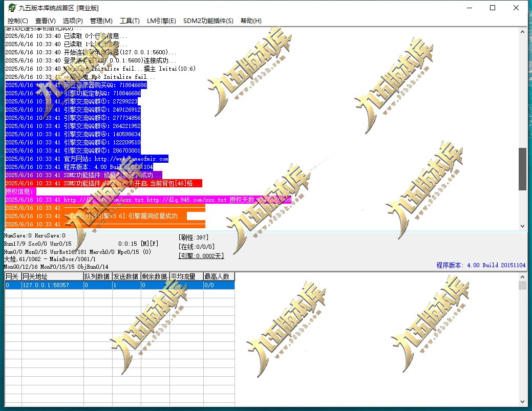Image resolution: width=532 pixels, height=411 pixels.
Task: Click the application icon in title bar
Action: coord(12,8)
